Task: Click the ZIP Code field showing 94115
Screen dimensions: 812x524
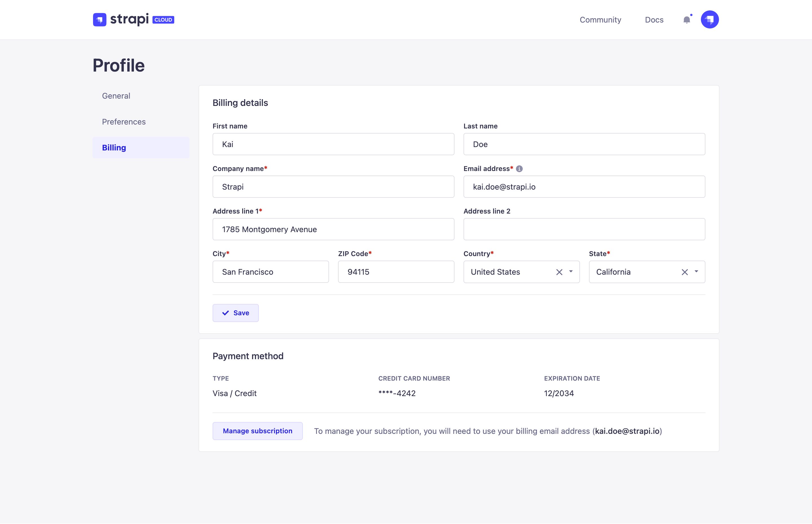Action: point(396,272)
